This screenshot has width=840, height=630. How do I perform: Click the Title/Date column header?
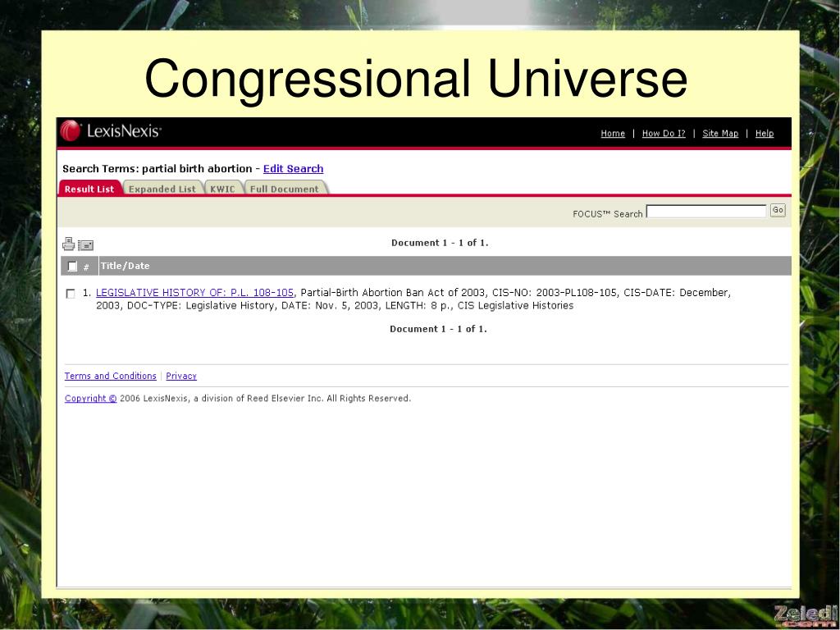[125, 266]
